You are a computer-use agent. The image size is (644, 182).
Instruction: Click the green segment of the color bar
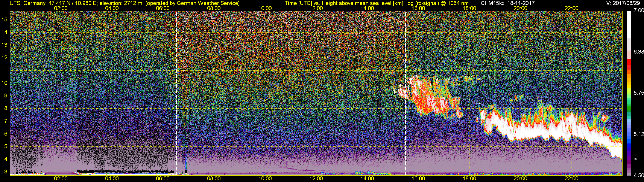point(629,108)
